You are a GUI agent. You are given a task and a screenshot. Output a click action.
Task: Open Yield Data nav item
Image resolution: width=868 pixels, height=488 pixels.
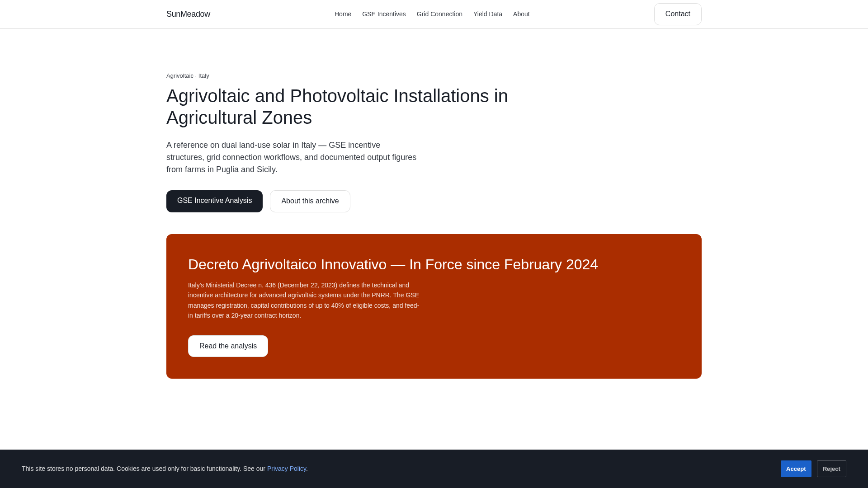pos(488,14)
